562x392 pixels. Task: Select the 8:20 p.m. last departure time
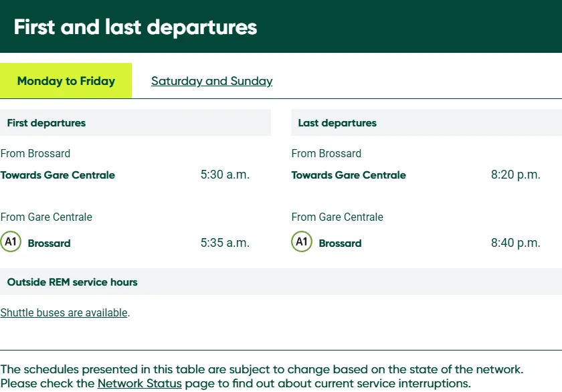coord(515,175)
